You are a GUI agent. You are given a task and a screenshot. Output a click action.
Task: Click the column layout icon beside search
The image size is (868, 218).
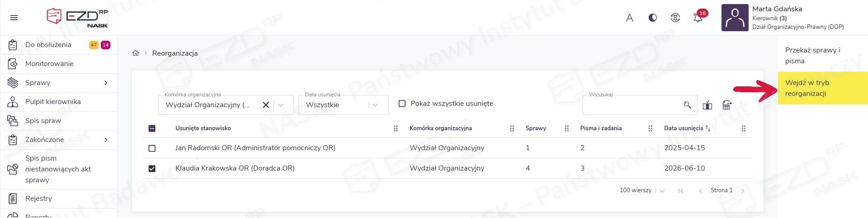pos(707,105)
